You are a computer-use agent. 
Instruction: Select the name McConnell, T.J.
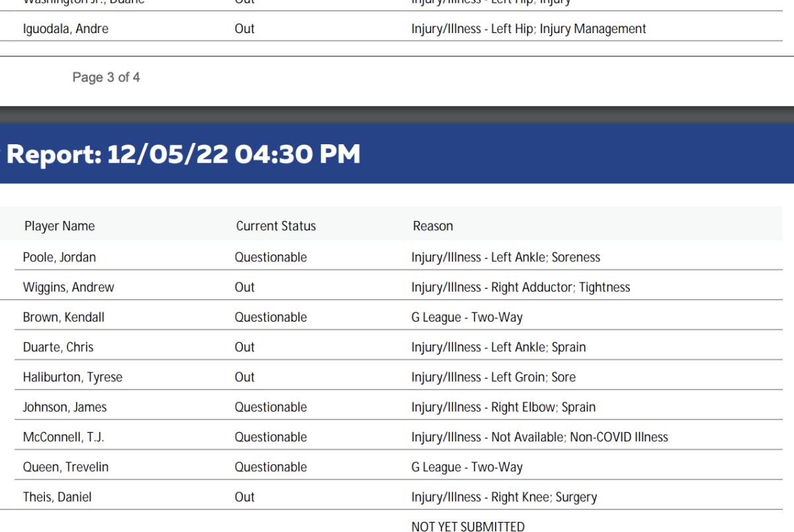point(64,437)
